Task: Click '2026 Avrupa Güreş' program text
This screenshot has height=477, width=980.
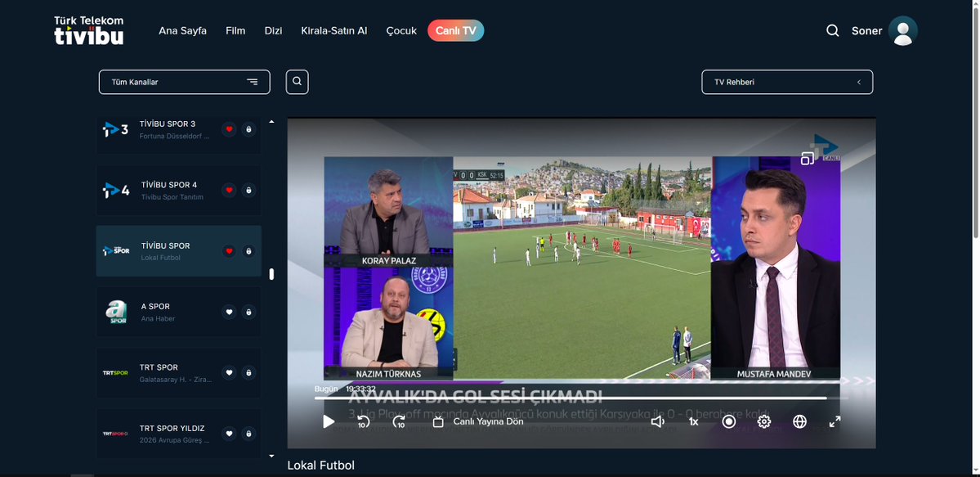Action: (174, 441)
